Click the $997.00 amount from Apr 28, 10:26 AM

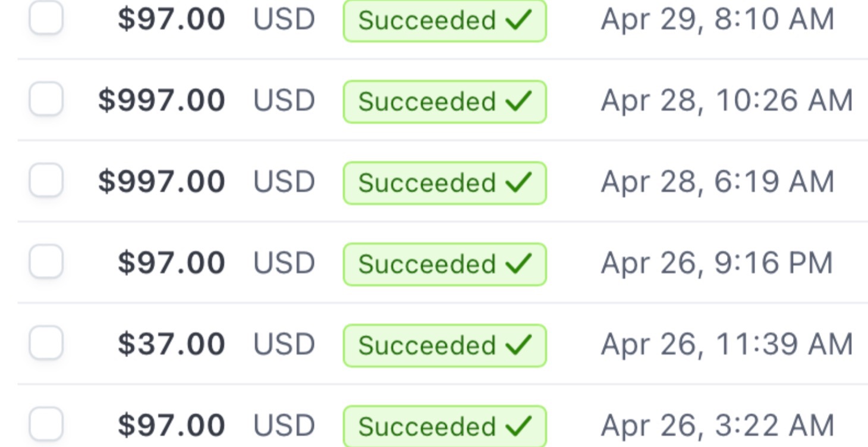[x=162, y=100]
